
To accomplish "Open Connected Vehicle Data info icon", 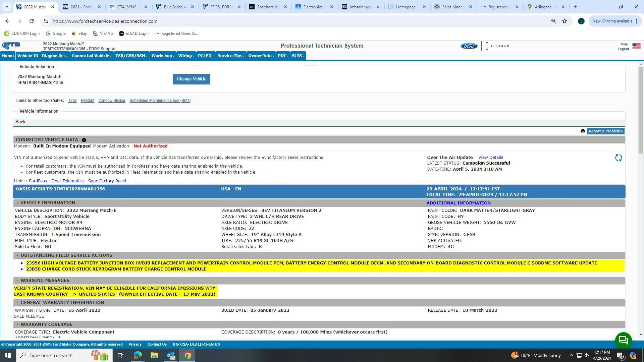I will tap(84, 140).
